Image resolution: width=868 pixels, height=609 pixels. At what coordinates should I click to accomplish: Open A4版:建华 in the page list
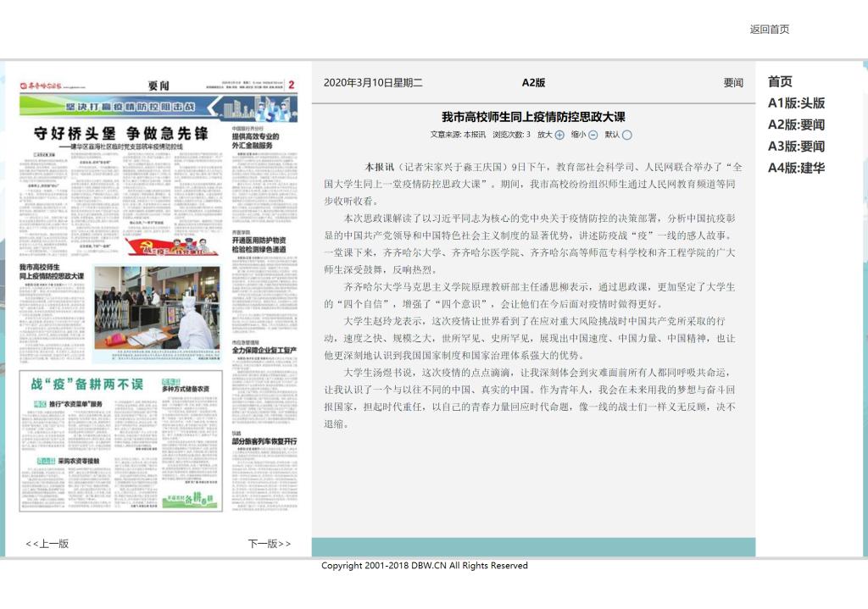pos(796,168)
